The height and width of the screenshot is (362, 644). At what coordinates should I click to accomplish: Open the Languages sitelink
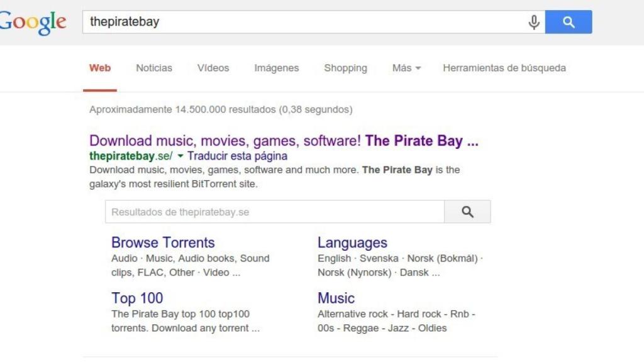click(x=353, y=243)
